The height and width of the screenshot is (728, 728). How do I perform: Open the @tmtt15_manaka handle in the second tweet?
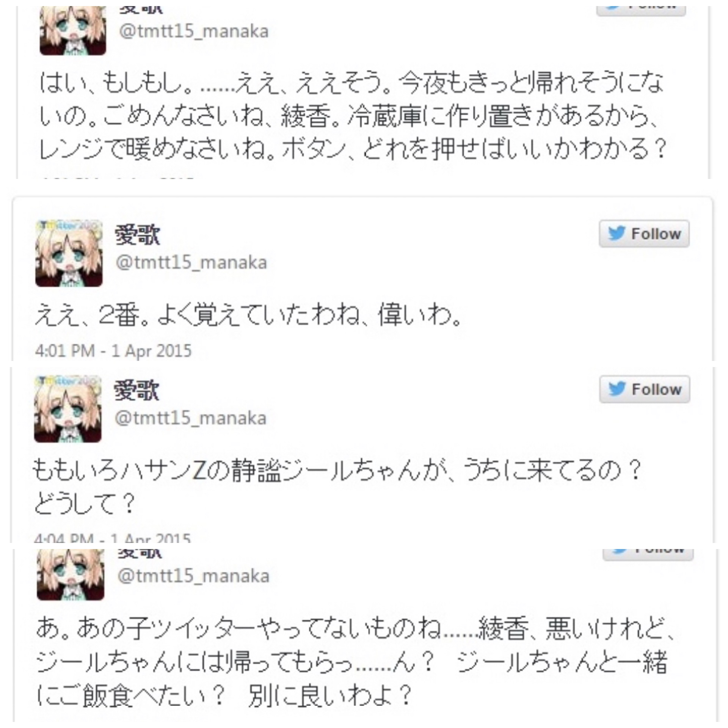pos(191,262)
